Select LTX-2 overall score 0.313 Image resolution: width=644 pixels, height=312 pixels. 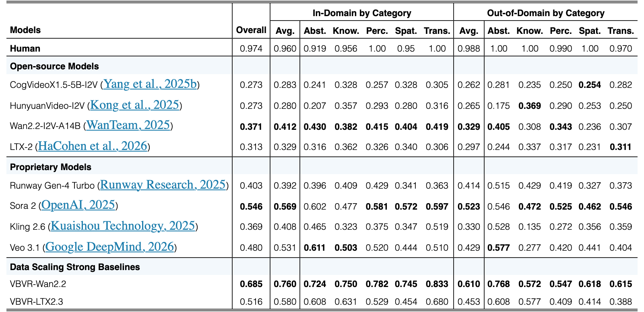(x=251, y=147)
